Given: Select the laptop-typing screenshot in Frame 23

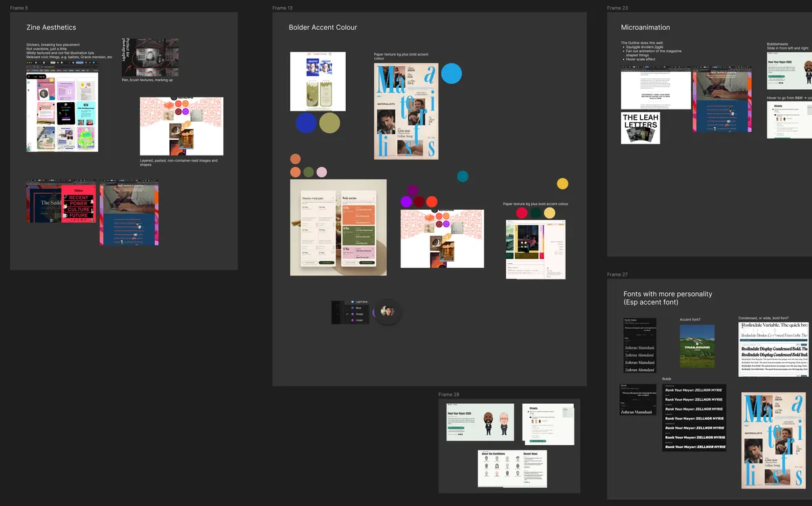Looking at the screenshot, I should coord(722,99).
